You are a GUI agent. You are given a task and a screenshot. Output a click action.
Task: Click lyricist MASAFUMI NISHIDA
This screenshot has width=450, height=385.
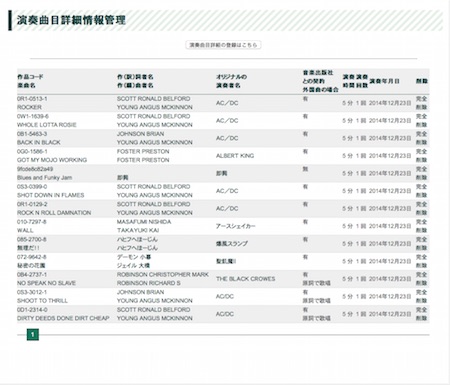coord(144,222)
